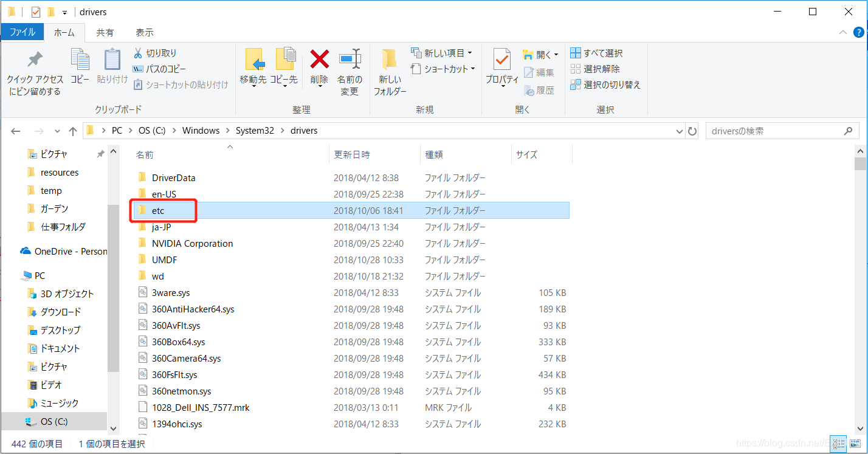Select resources in navigation pane
Image resolution: width=868 pixels, height=454 pixels.
[54, 172]
